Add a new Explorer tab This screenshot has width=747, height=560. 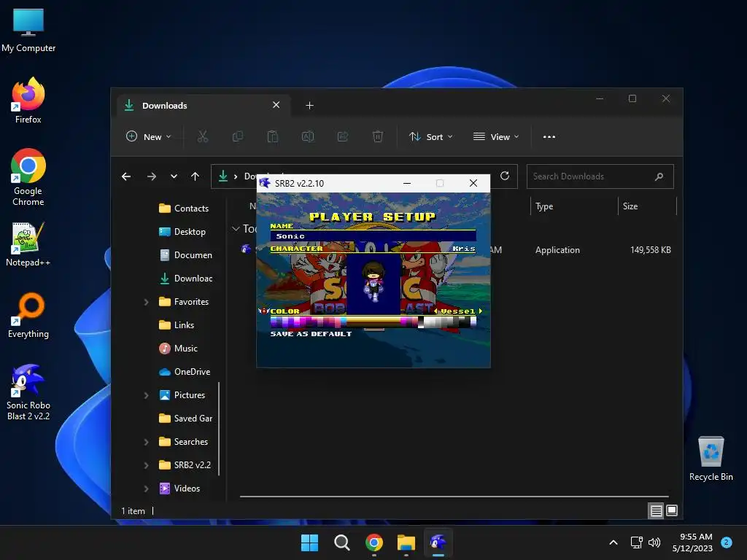309,105
